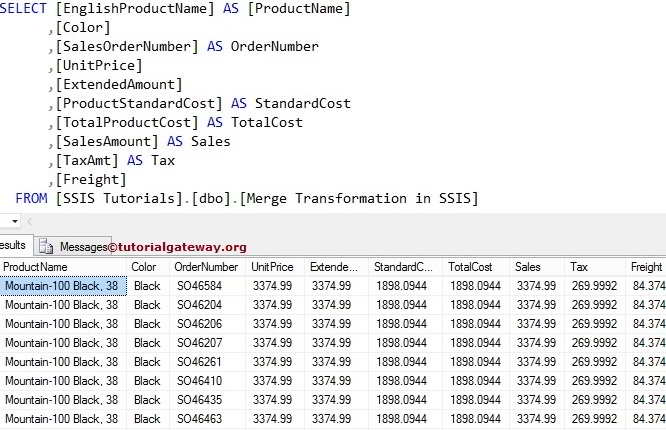This screenshot has height=430, width=666.
Task: Select the cell containing SO46584
Action: [x=199, y=286]
